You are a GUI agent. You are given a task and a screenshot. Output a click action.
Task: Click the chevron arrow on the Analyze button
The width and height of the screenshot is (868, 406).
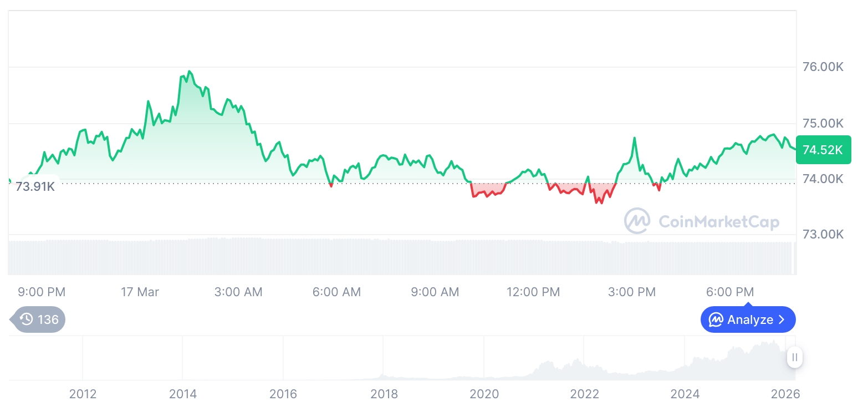(782, 319)
